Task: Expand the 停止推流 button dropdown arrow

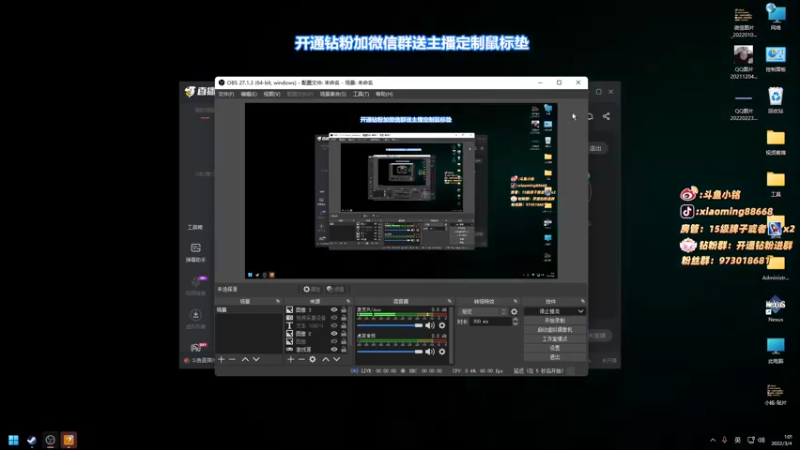Action: click(x=581, y=311)
